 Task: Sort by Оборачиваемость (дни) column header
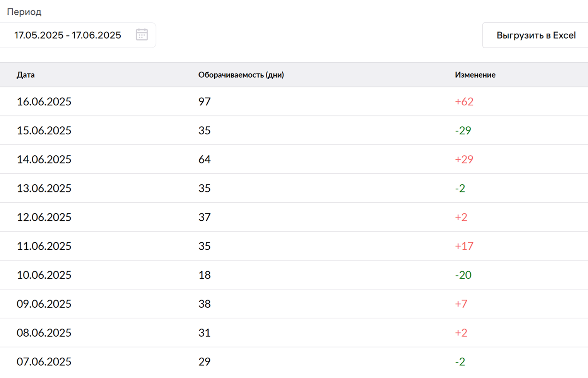point(241,75)
